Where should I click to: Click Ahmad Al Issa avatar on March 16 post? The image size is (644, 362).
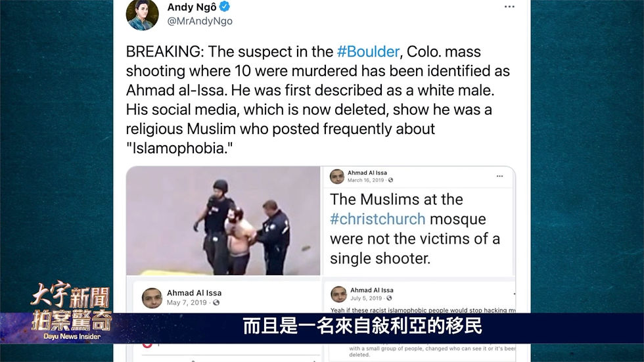point(337,177)
